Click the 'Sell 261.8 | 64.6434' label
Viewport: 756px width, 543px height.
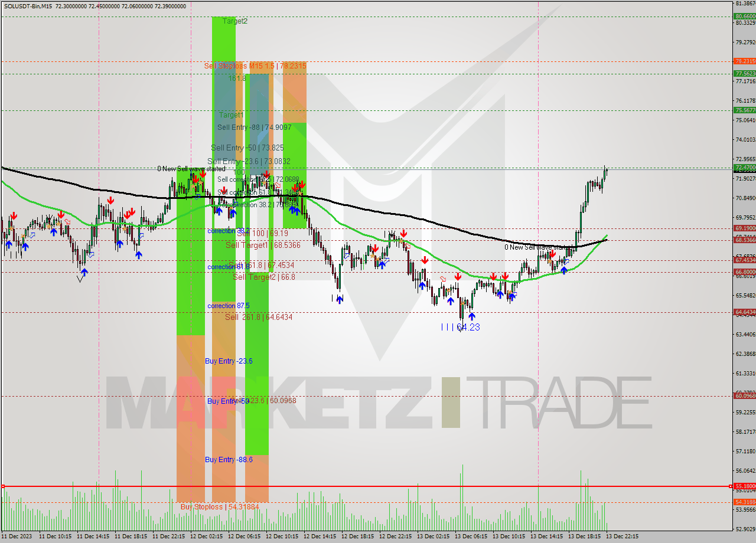point(259,317)
